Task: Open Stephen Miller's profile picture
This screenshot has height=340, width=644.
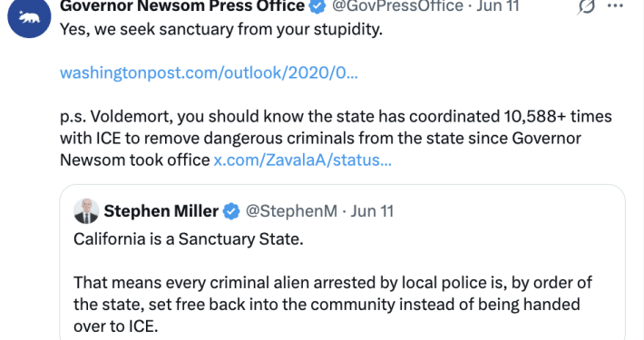Action: 86,211
